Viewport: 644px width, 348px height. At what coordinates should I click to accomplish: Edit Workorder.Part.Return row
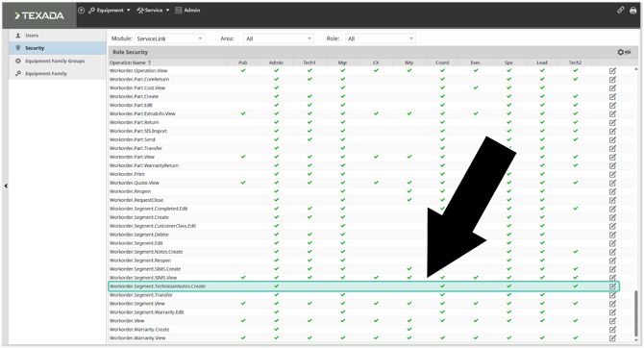coord(612,122)
